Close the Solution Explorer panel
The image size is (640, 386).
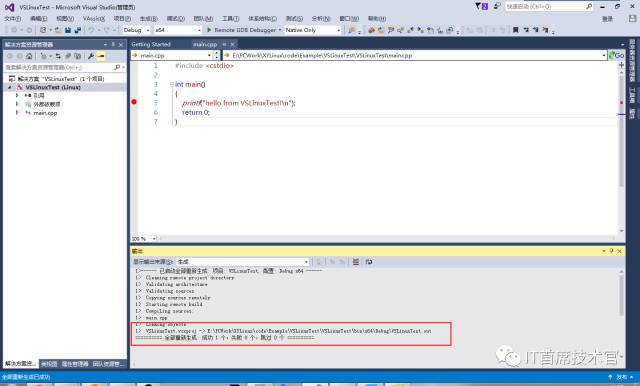pyautogui.click(x=121, y=44)
